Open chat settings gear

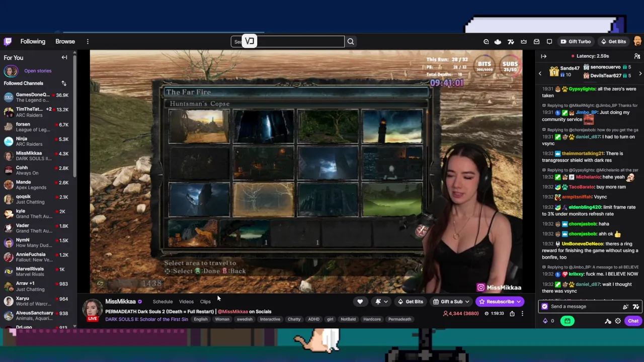click(618, 321)
